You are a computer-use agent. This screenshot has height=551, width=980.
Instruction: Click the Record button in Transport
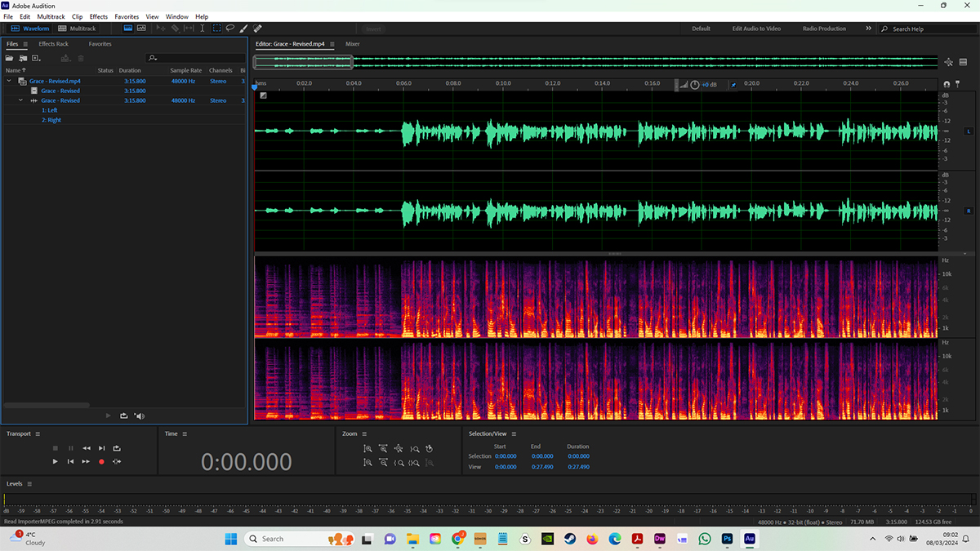point(101,461)
